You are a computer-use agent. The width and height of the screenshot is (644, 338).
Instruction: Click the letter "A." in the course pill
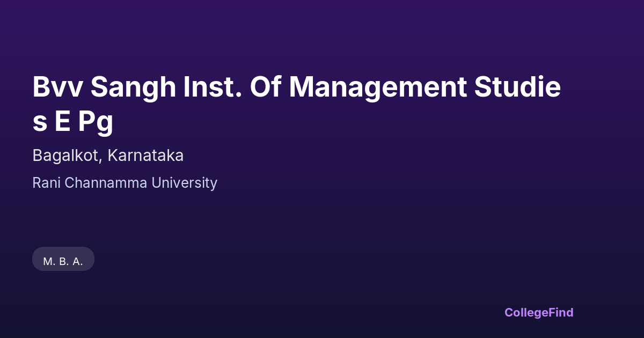78,261
